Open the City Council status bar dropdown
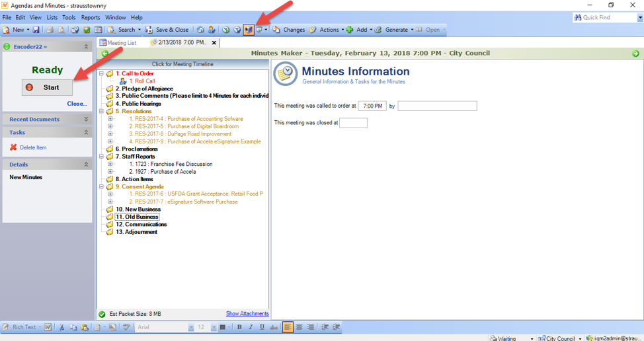The image size is (644, 341). pyautogui.click(x=580, y=339)
